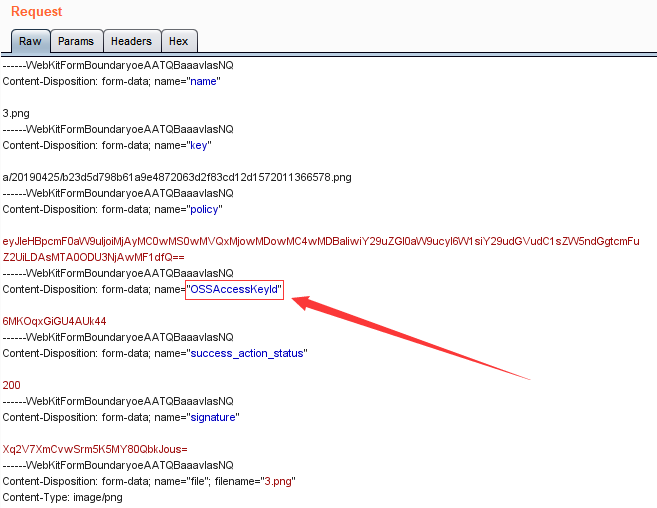Click the signature field name
657x508 pixels.
click(x=213, y=417)
